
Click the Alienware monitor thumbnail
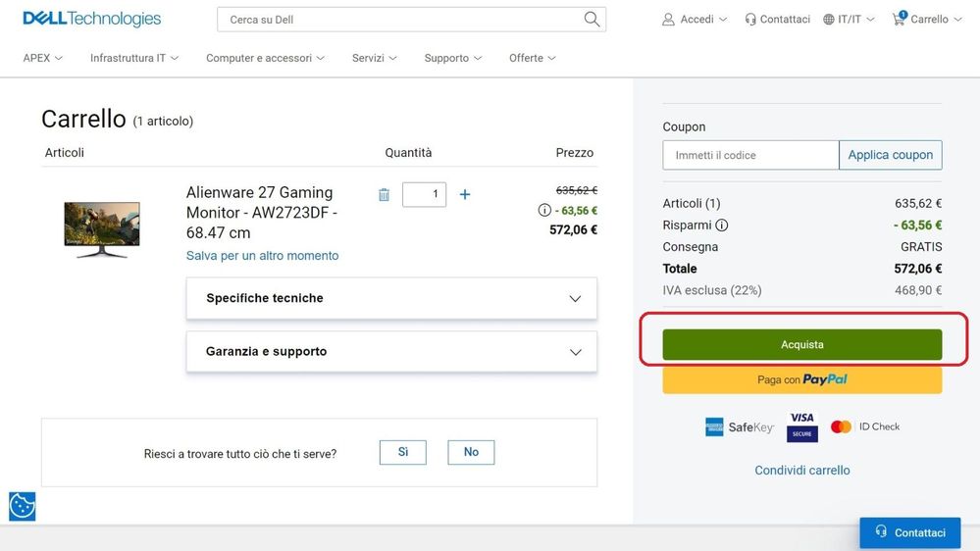(102, 229)
